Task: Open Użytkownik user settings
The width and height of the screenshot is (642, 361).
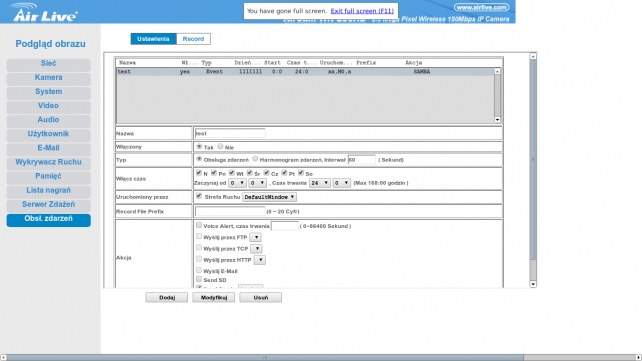Action: [48, 134]
